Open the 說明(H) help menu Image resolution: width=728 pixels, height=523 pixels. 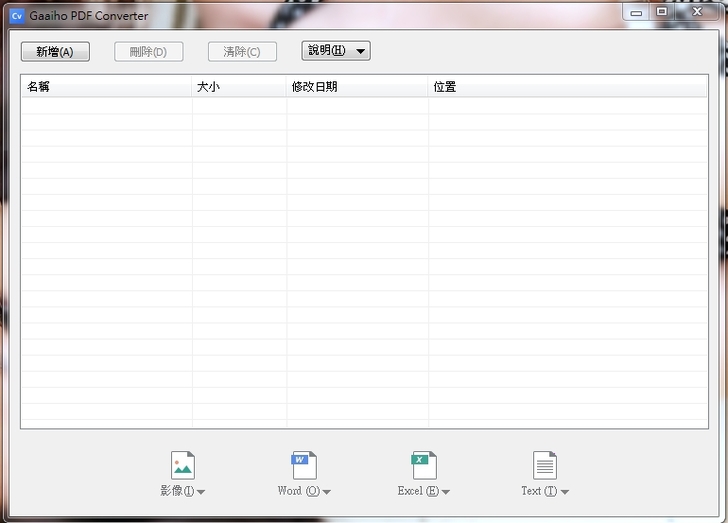[335, 51]
